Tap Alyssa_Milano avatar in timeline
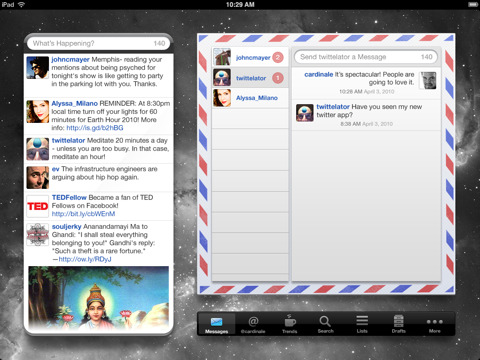The height and width of the screenshot is (360, 480). 38,112
